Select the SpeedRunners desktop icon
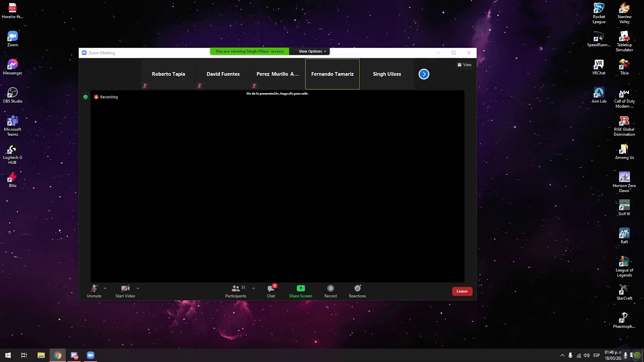Screen dimensions: 644x362 coord(599,39)
